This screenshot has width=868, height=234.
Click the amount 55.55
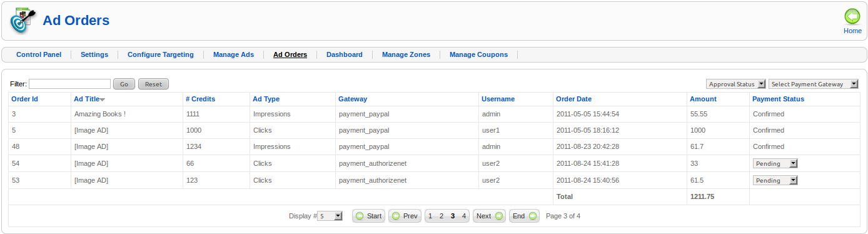(699, 114)
